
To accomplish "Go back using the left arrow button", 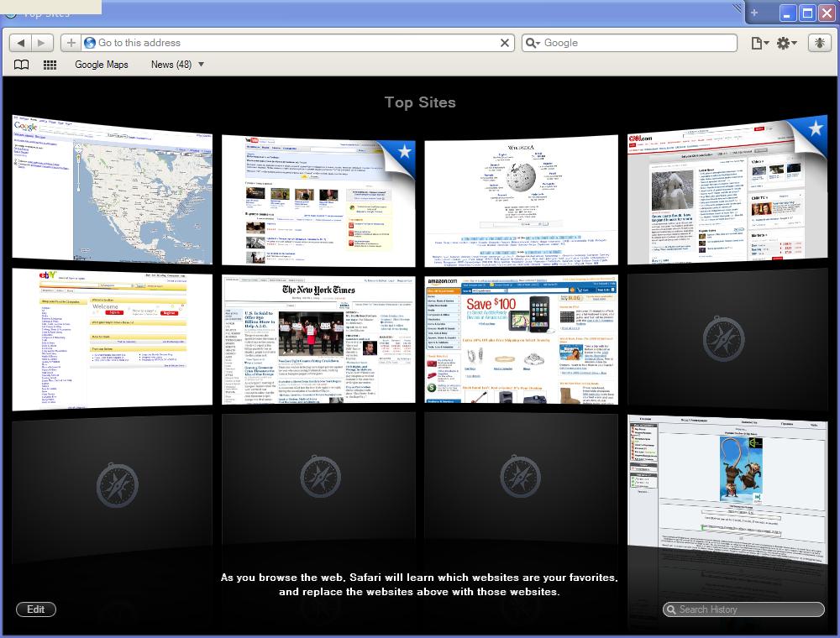I will 20,43.
